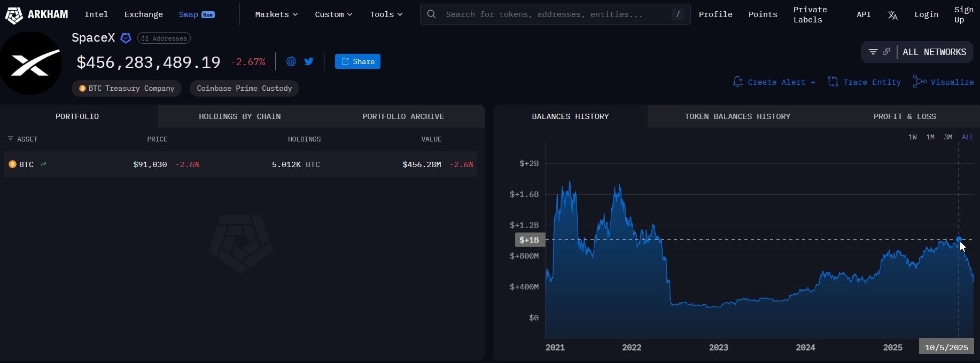
Task: Click the SpaceX website globe icon
Action: pos(291,61)
